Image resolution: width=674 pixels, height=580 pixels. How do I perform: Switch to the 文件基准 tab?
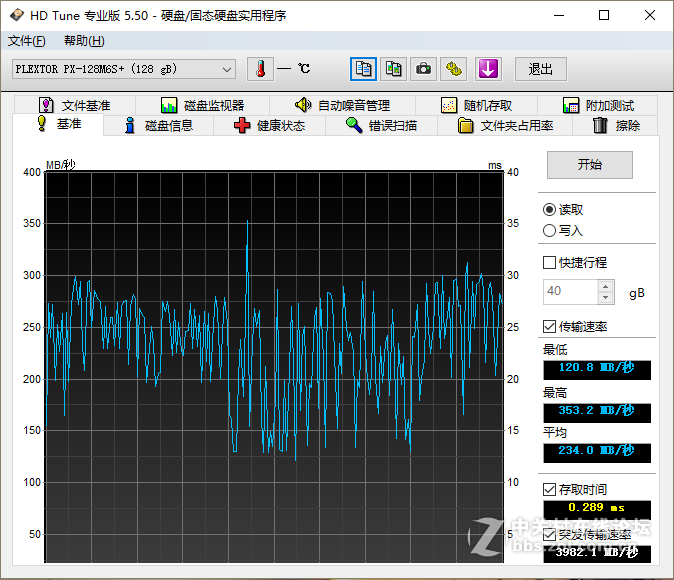(75, 105)
